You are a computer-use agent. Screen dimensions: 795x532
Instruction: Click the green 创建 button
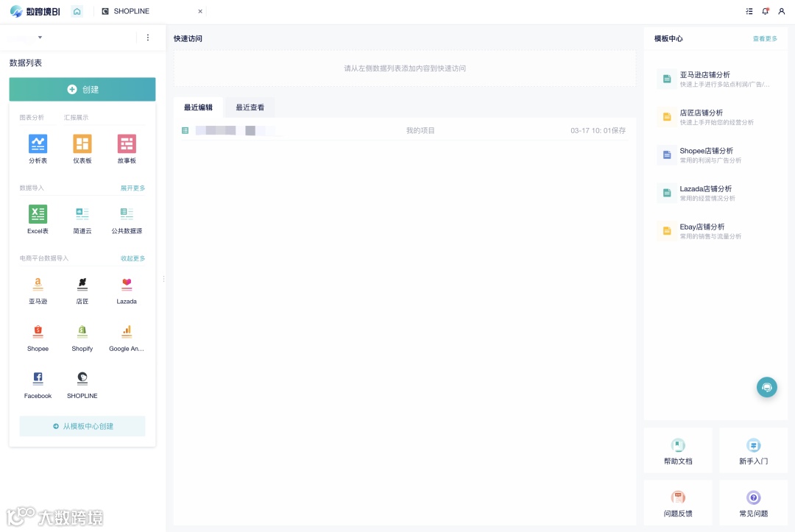point(82,89)
